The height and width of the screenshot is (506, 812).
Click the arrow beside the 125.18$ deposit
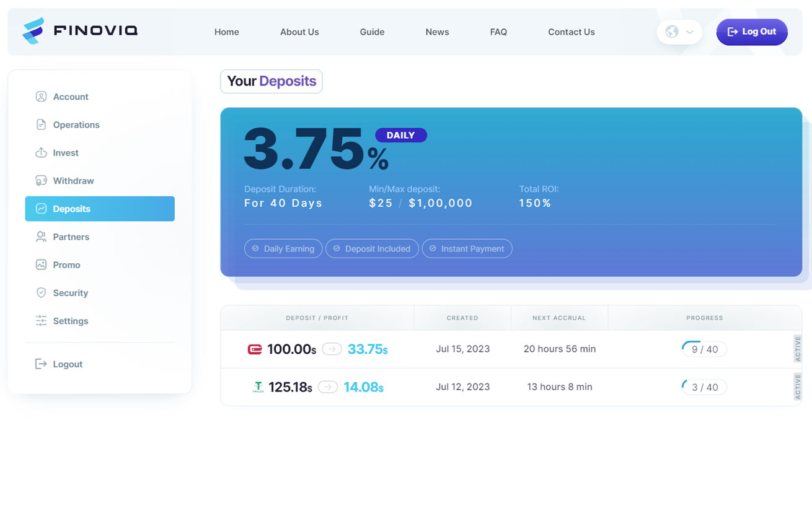click(x=328, y=387)
